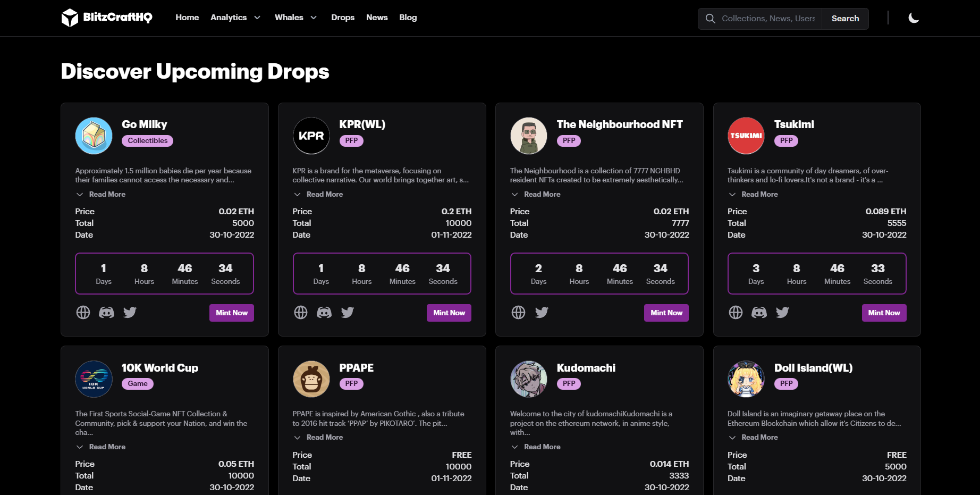Click the search magnifier icon
This screenshot has width=980, height=495.
[x=710, y=19]
